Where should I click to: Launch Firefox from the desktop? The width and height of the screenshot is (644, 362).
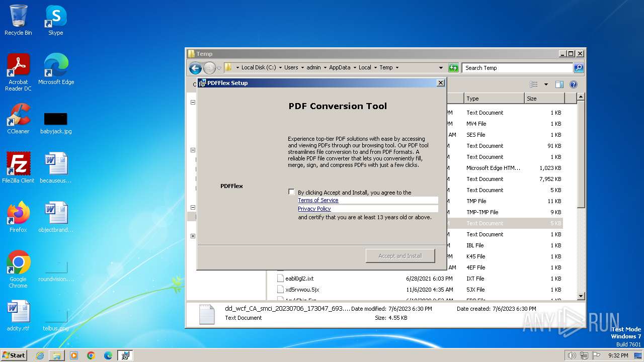pyautogui.click(x=18, y=217)
